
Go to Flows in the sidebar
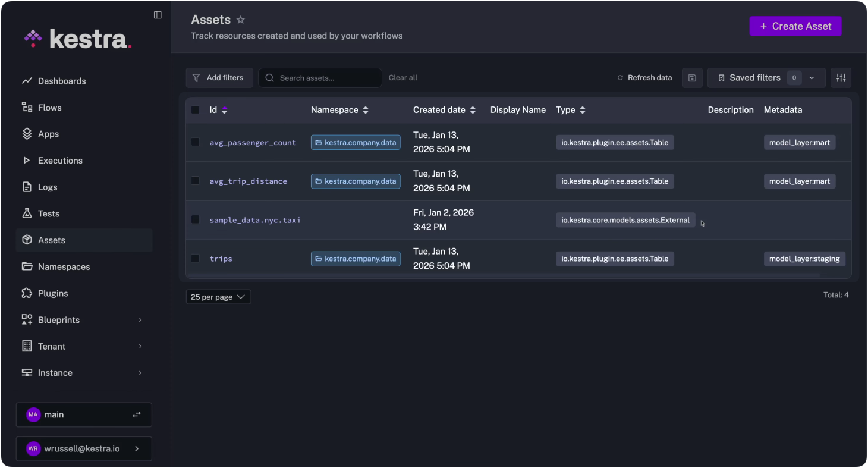click(x=50, y=108)
